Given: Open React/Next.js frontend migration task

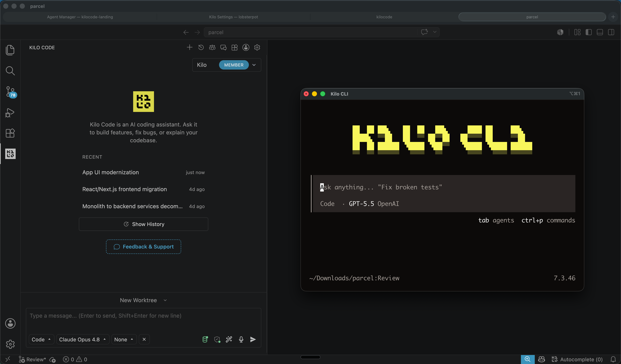Looking at the screenshot, I should pos(143,189).
